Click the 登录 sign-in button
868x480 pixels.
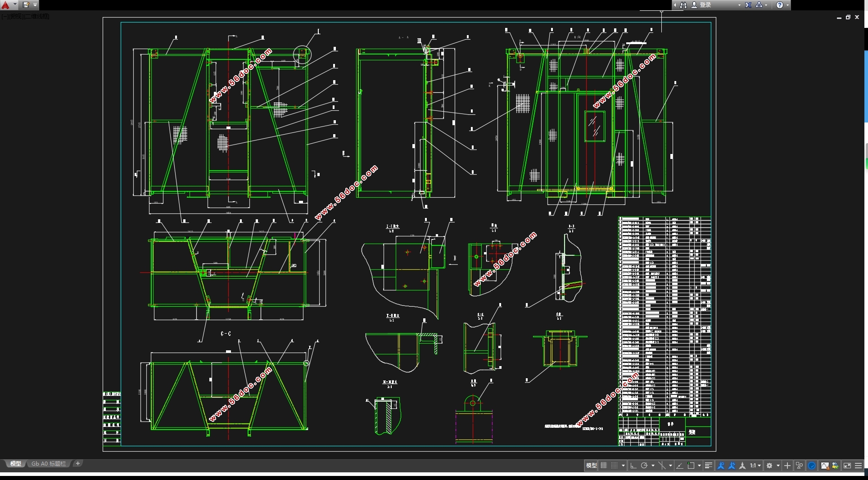pyautogui.click(x=705, y=5)
